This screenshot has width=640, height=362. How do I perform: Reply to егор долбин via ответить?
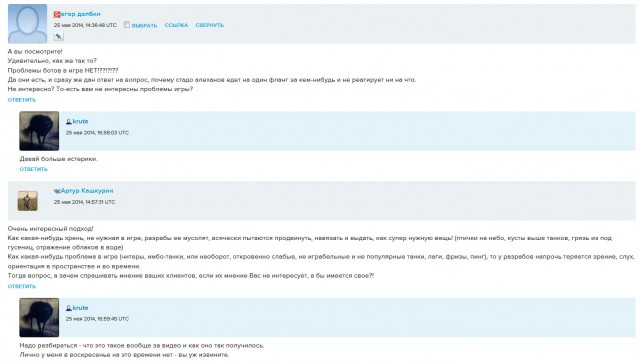(22, 100)
